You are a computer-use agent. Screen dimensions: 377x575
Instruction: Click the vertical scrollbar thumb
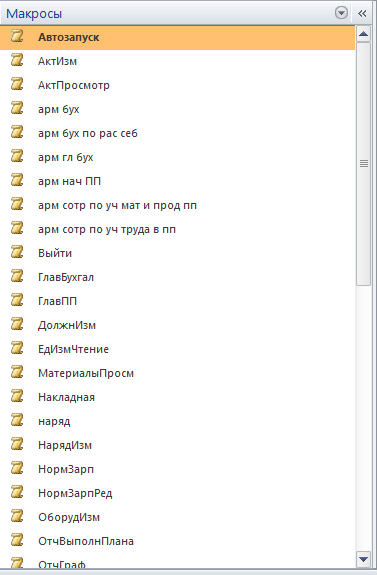(x=363, y=164)
